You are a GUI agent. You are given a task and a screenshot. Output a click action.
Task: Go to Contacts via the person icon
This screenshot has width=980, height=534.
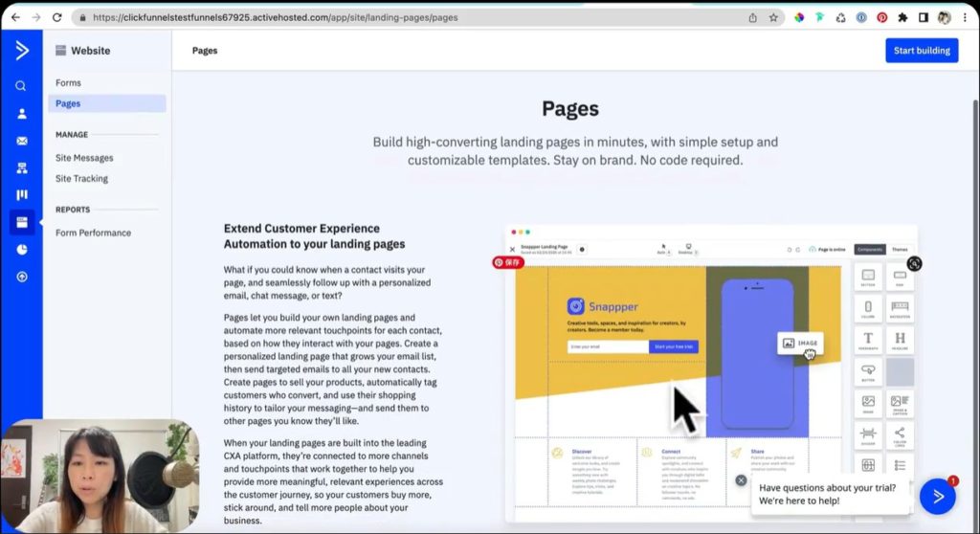click(x=21, y=114)
